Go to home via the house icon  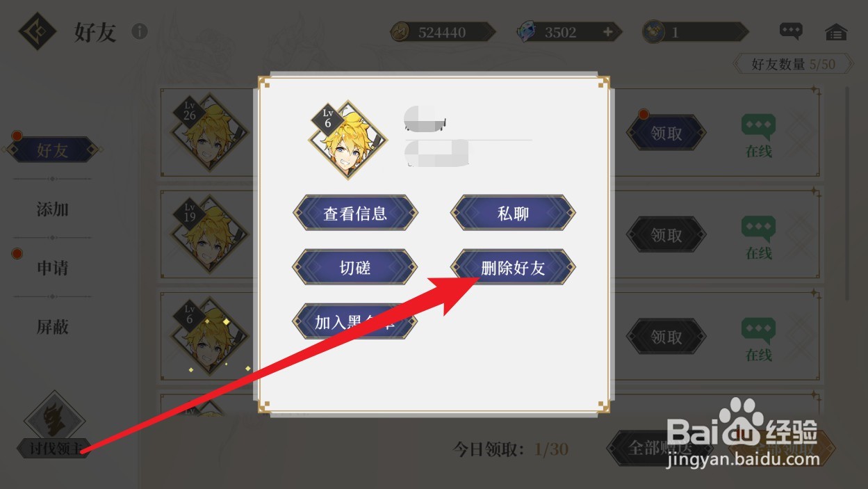(x=836, y=32)
